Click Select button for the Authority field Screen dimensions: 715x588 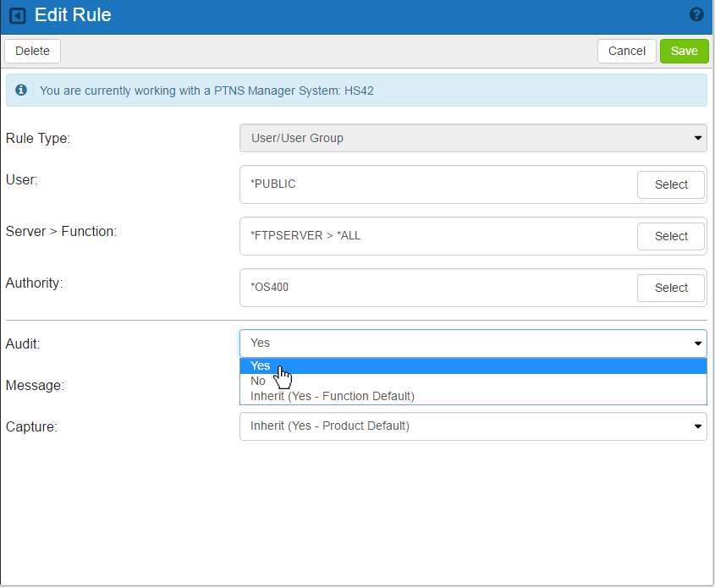tap(671, 288)
